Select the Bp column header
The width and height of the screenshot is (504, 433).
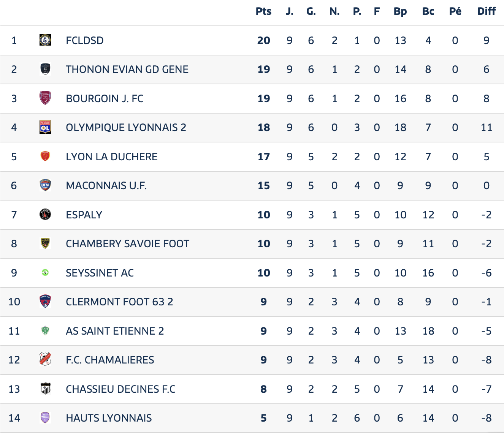[x=400, y=11]
